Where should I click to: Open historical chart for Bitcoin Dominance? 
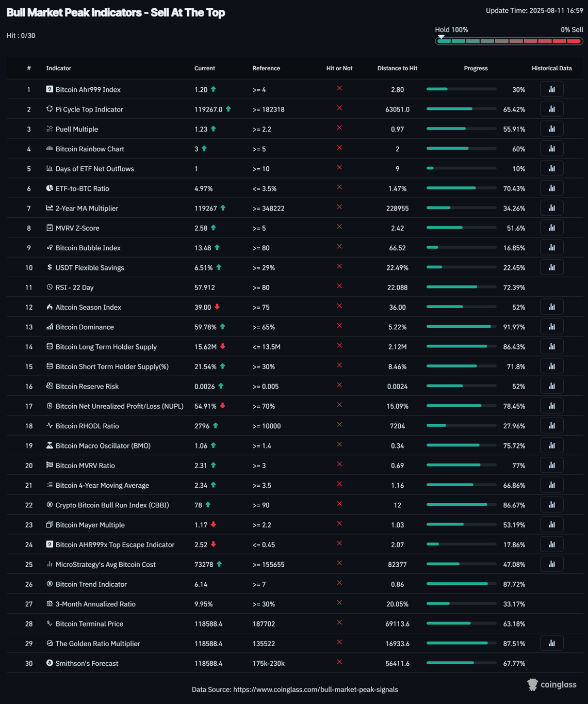551,327
